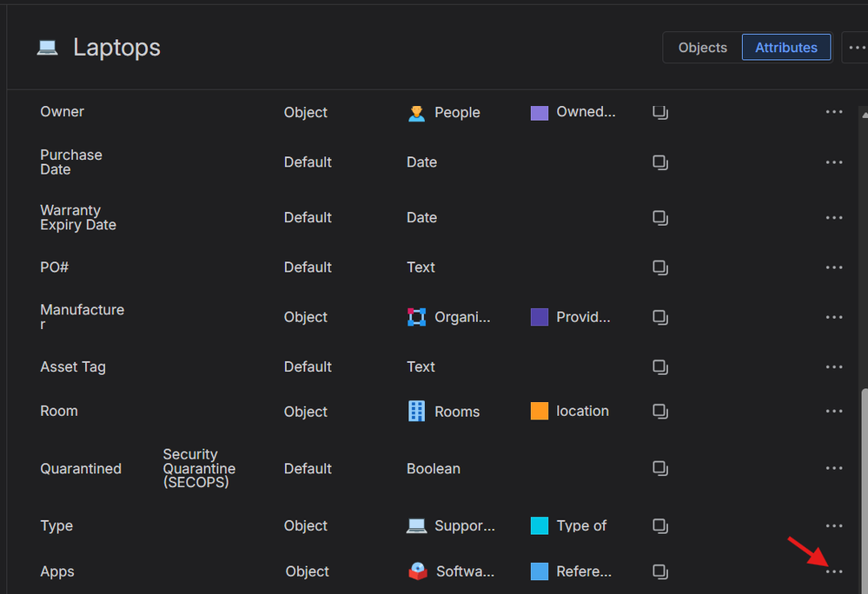Screen dimensions: 868x594
Task: Select the Rooms building icon on Room row
Action: (417, 411)
